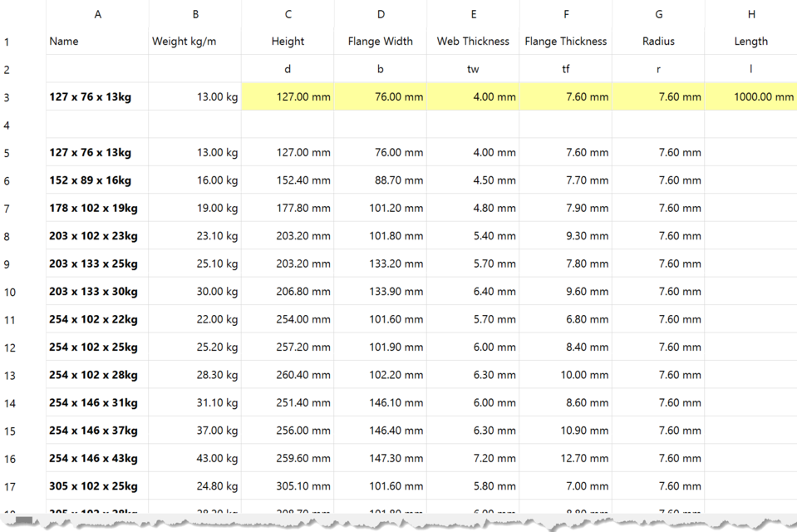Select row 10 header
This screenshot has height=532, width=797.
pyautogui.click(x=9, y=292)
